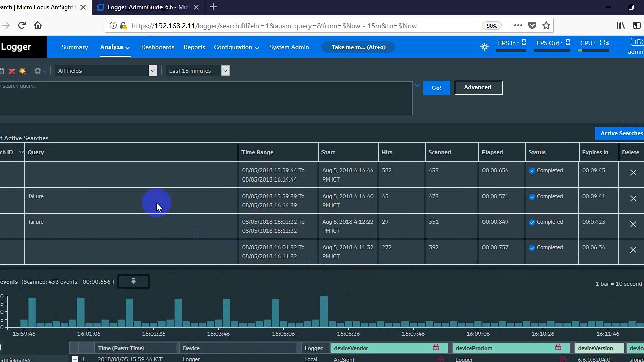Click the lock icon on deviceVendor column
The width and height of the screenshot is (644, 362).
pyautogui.click(x=436, y=348)
